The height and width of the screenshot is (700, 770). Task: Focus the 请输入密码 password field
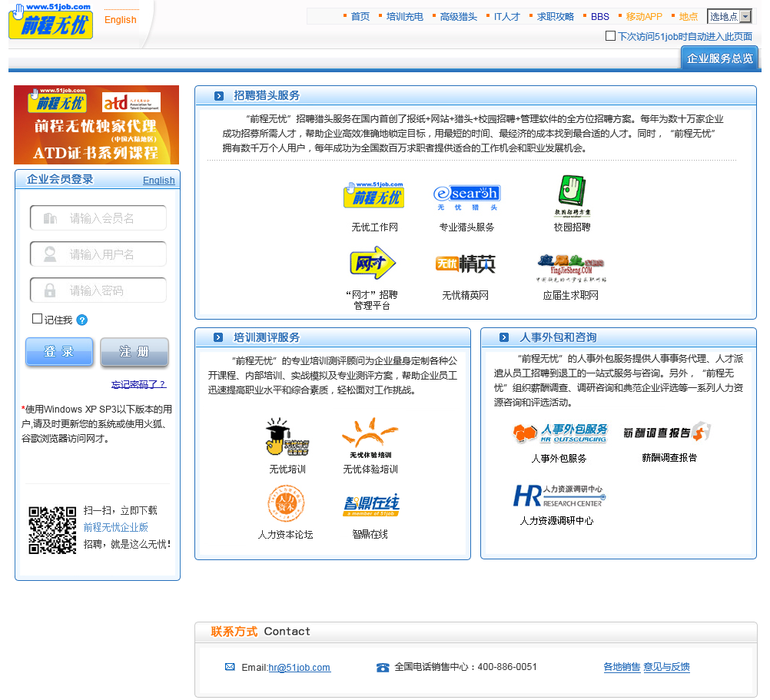pos(98,290)
